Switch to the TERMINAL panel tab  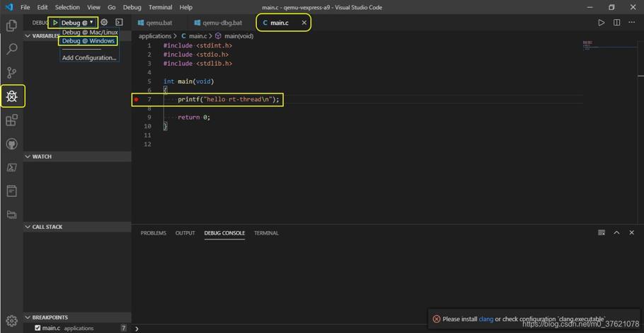(x=266, y=232)
